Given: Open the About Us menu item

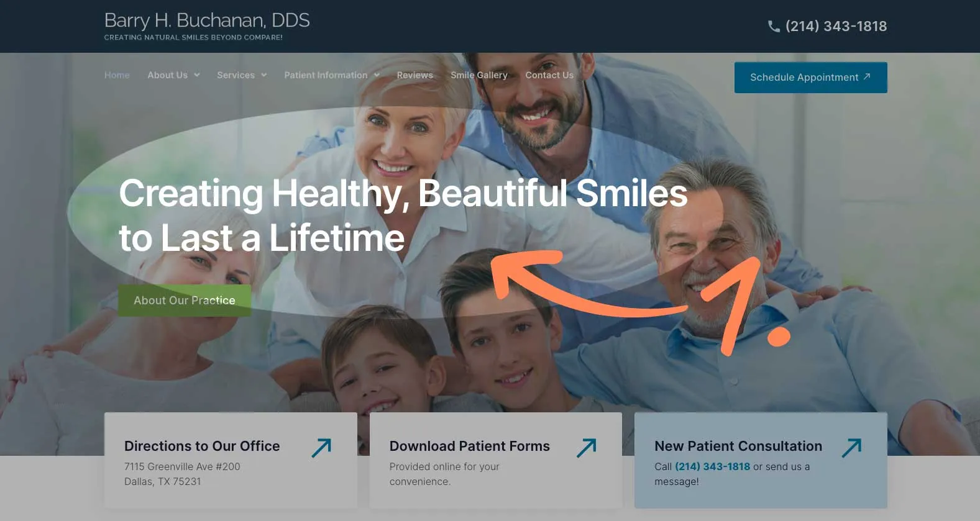Looking at the screenshot, I should [x=167, y=75].
